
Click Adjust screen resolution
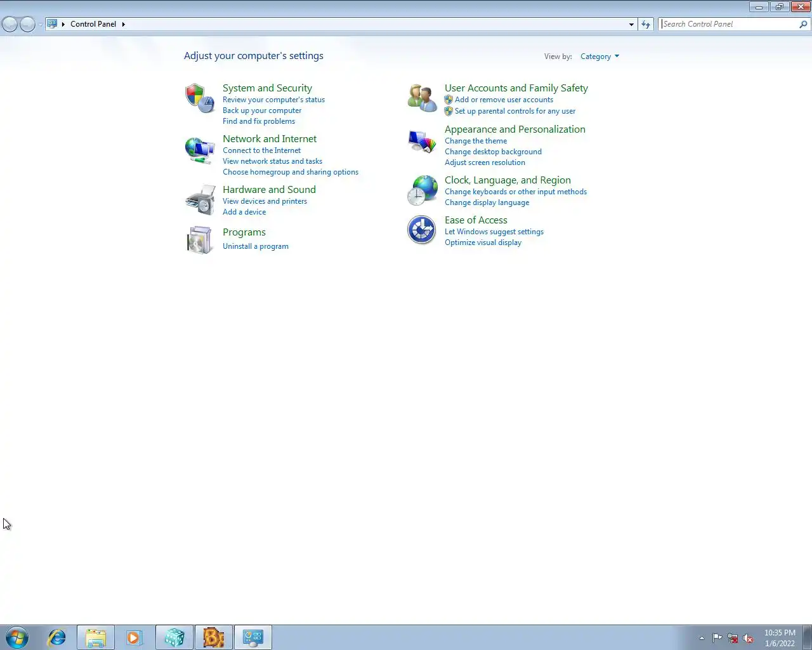coord(485,162)
